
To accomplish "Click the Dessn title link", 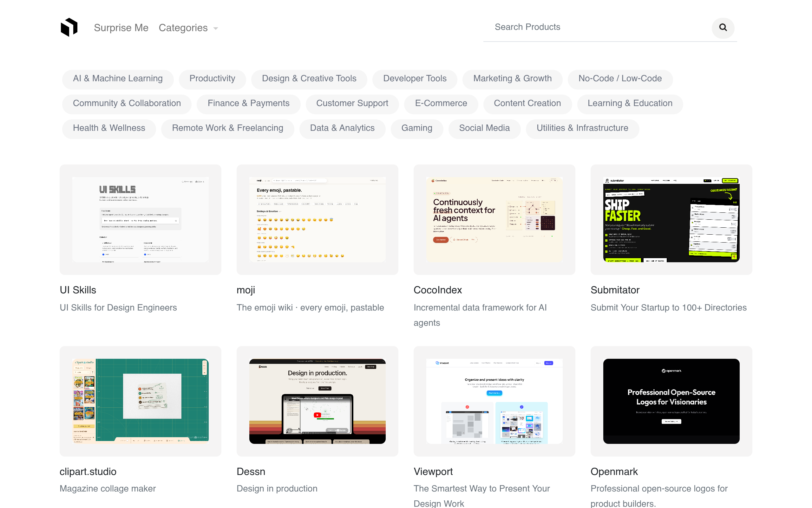I will pyautogui.click(x=251, y=471).
